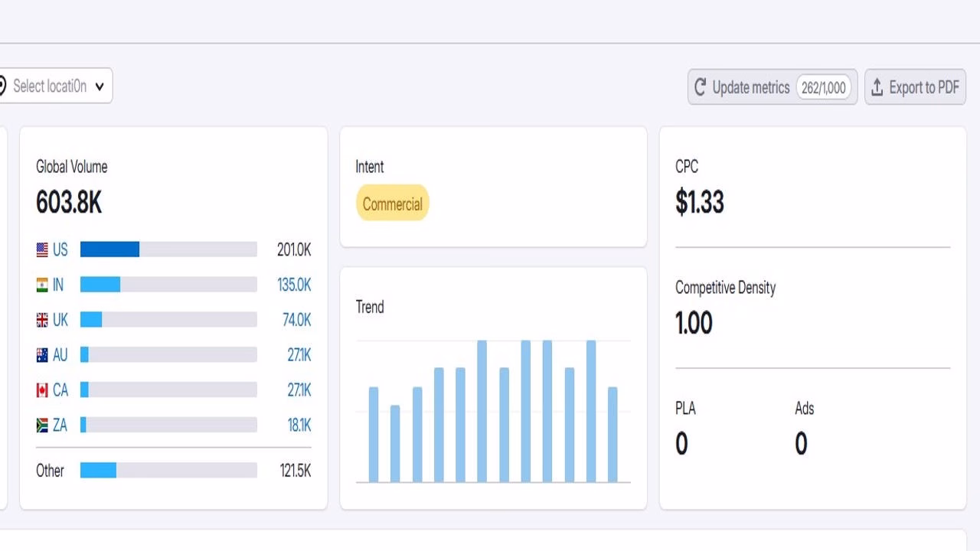Viewport: 980px width, 551px height.
Task: Select the India flag icon
Action: click(x=43, y=284)
